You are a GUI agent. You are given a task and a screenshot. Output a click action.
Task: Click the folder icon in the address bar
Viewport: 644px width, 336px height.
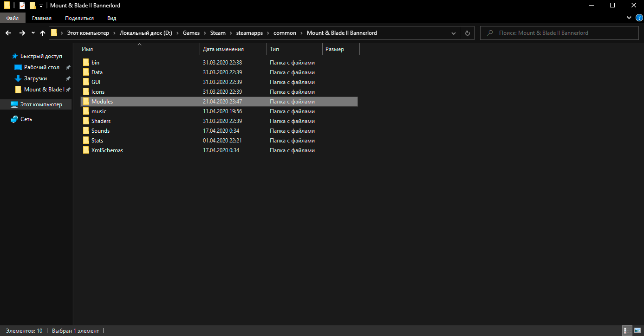pos(54,33)
